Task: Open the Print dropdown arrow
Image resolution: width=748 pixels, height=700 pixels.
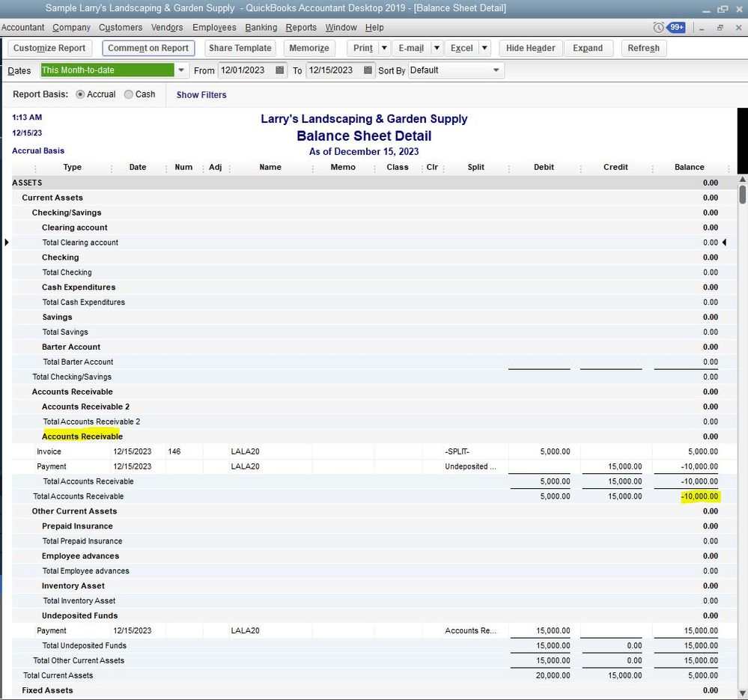Action: pos(384,48)
